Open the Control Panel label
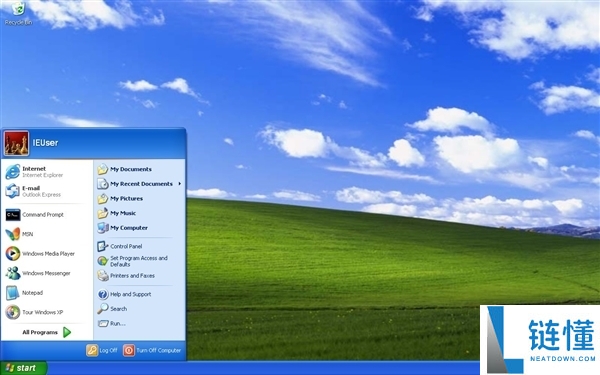Screen dimensions: 600x375 [126, 246]
